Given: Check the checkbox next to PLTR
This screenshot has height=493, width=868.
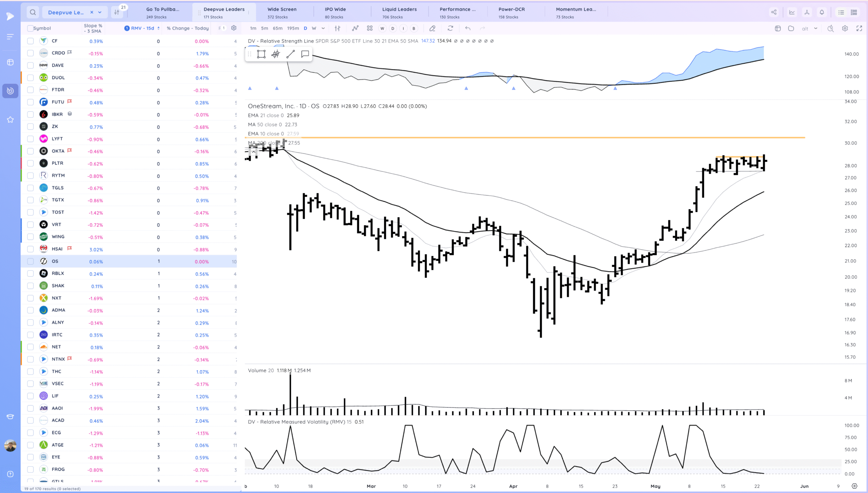Looking at the screenshot, I should point(30,163).
